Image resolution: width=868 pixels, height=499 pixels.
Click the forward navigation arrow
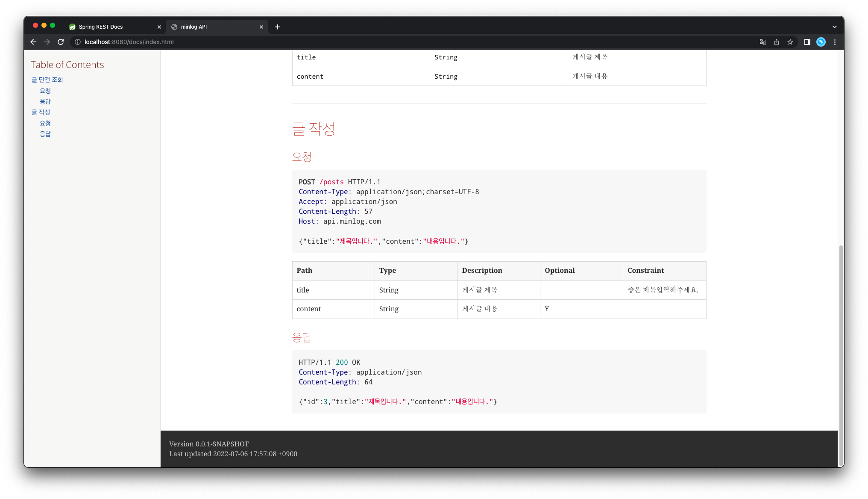click(47, 42)
